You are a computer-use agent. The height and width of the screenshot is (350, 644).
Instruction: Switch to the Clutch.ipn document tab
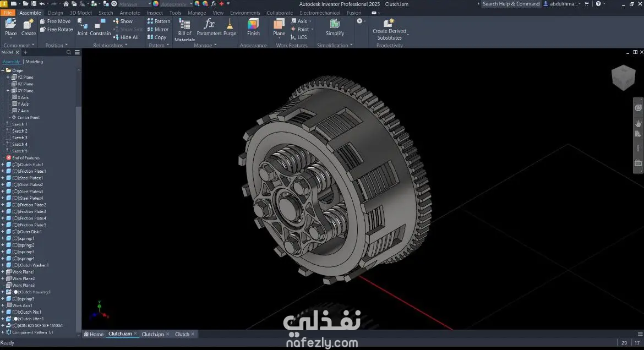tap(153, 334)
